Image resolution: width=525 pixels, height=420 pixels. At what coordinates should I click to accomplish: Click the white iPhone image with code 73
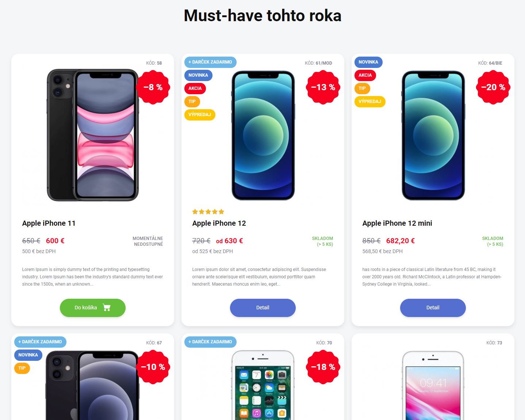coord(433,385)
